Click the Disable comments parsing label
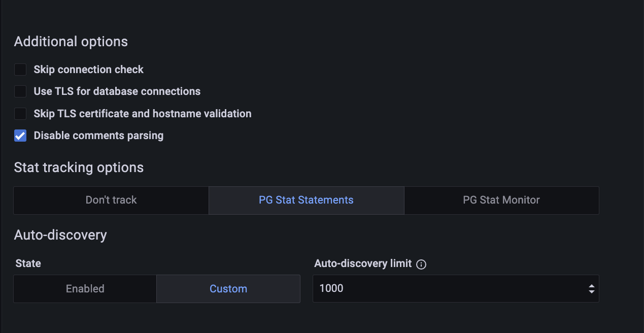644x333 pixels. [x=98, y=136]
